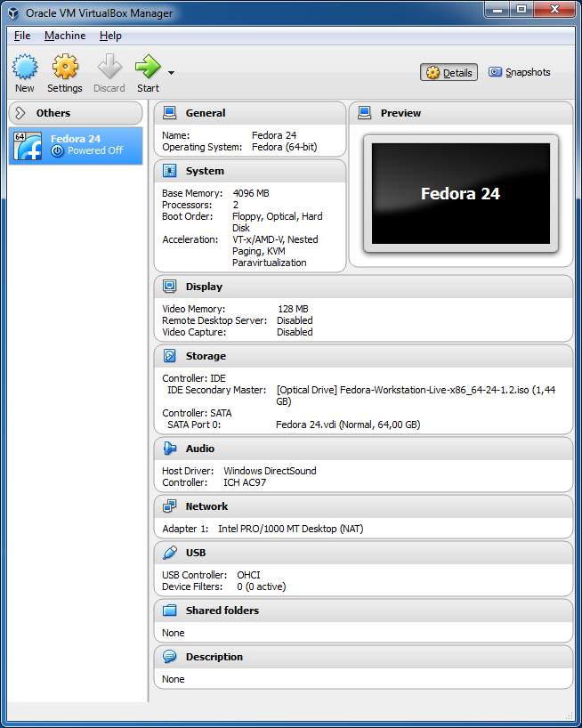Click the Network section icon

pos(170,506)
